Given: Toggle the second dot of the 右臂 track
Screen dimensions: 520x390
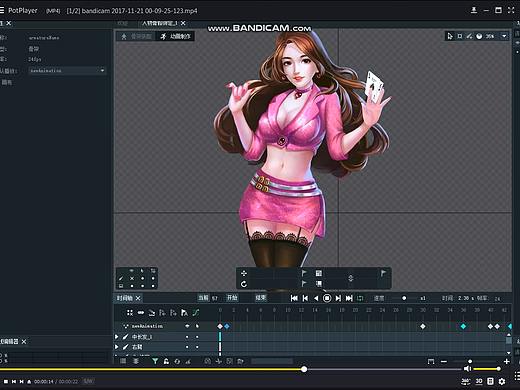Looking at the screenshot, I should point(197,347).
